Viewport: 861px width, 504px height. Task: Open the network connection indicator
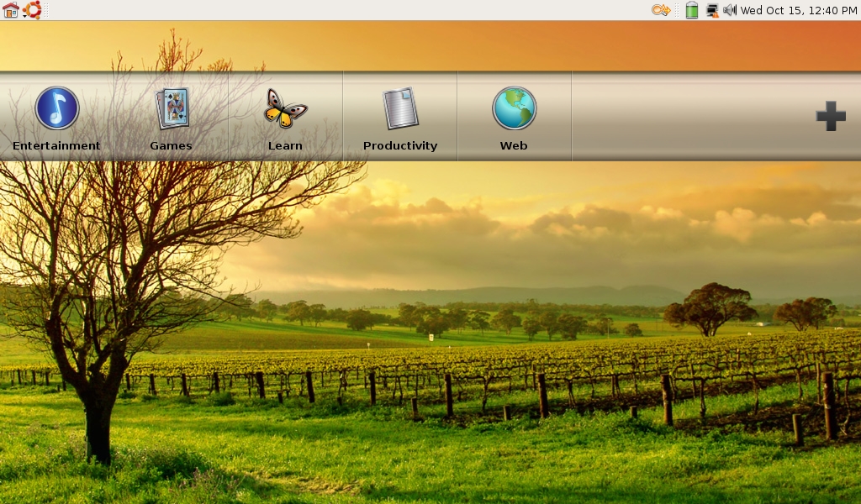[x=712, y=10]
